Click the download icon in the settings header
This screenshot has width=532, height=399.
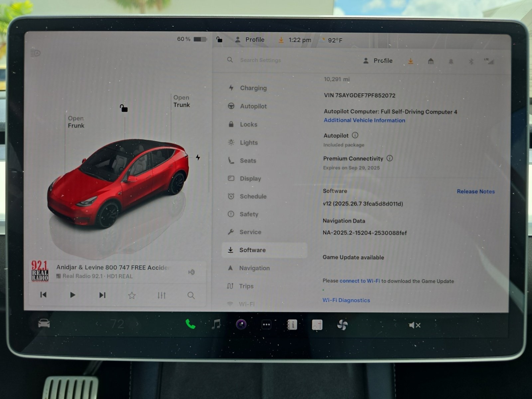point(411,61)
